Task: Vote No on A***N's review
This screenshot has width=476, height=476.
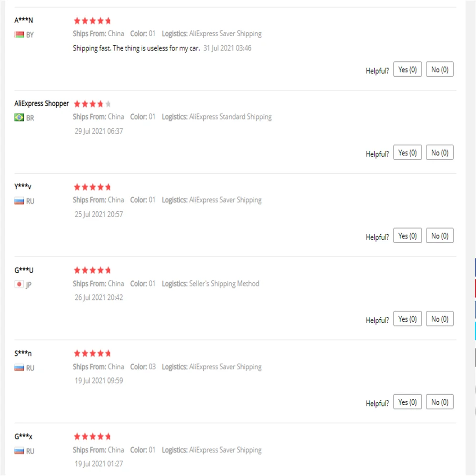Action: click(x=439, y=69)
